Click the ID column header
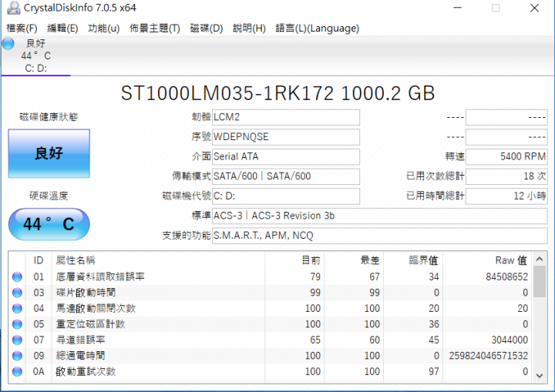The image size is (555, 392). [39, 260]
